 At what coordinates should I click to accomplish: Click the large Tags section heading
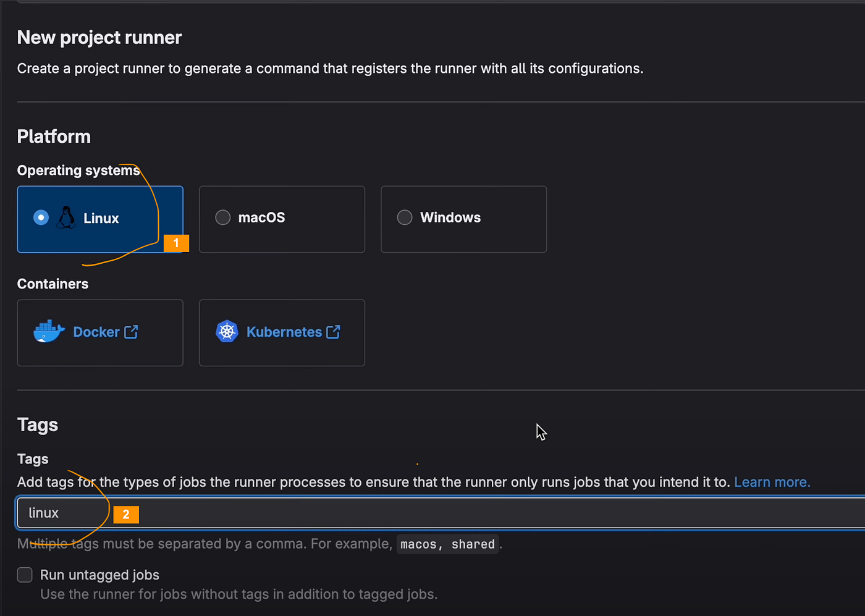coord(38,425)
